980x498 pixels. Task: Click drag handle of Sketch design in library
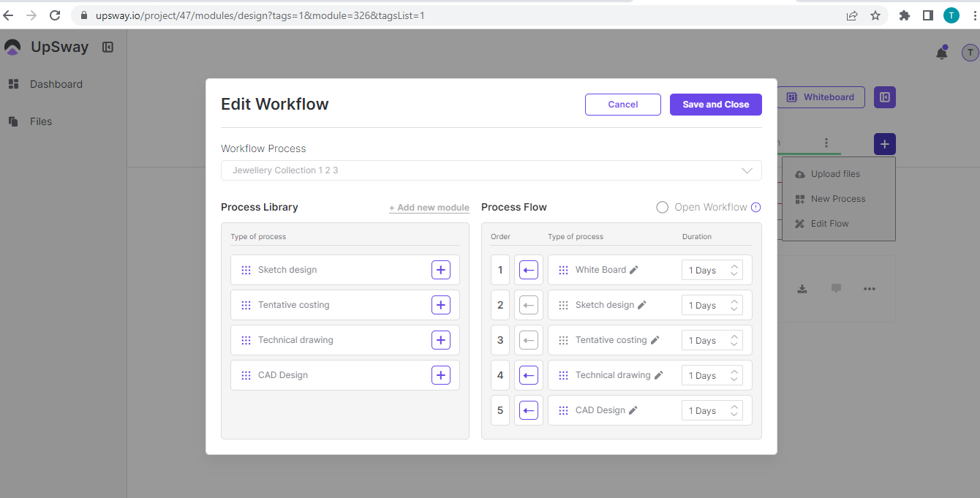(x=246, y=270)
